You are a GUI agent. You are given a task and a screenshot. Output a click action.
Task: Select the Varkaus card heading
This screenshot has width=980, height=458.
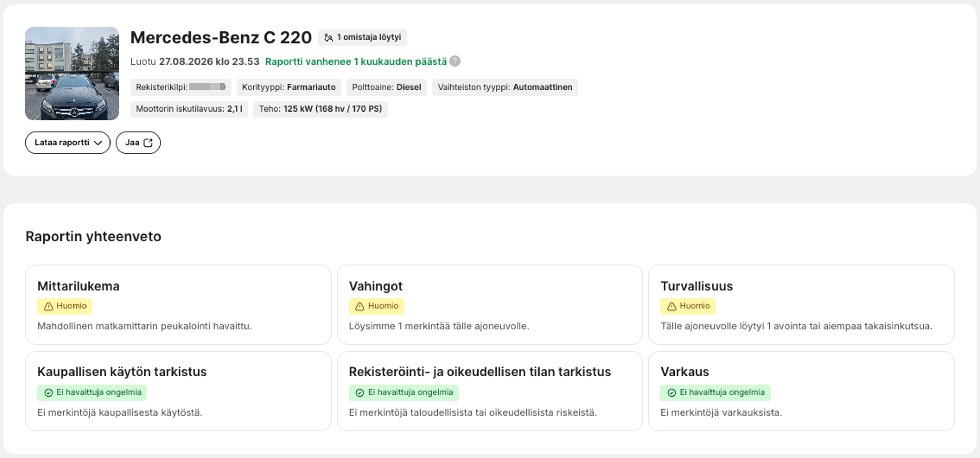[x=685, y=372]
